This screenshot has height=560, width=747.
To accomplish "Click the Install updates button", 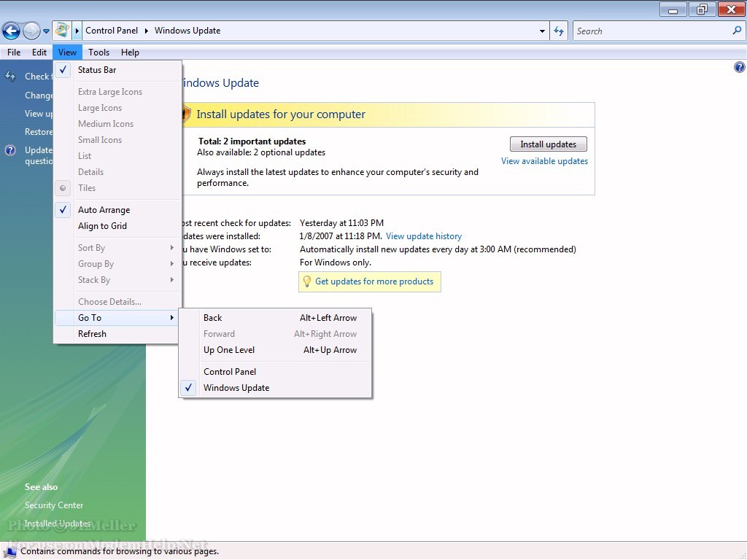I will 549,144.
